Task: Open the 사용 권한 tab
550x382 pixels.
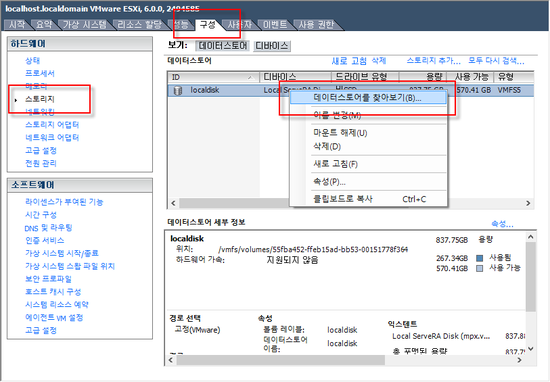Action: [x=316, y=25]
